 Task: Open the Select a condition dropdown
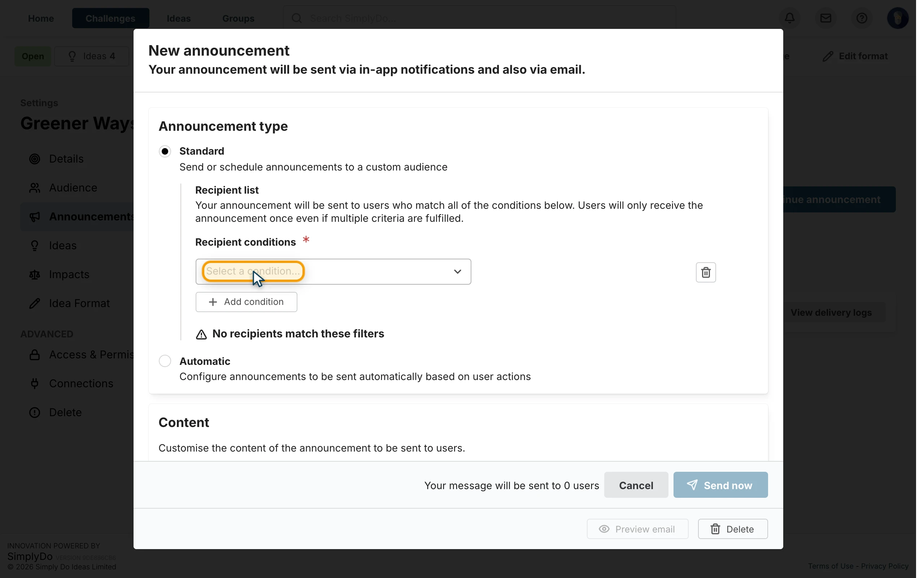click(x=333, y=271)
